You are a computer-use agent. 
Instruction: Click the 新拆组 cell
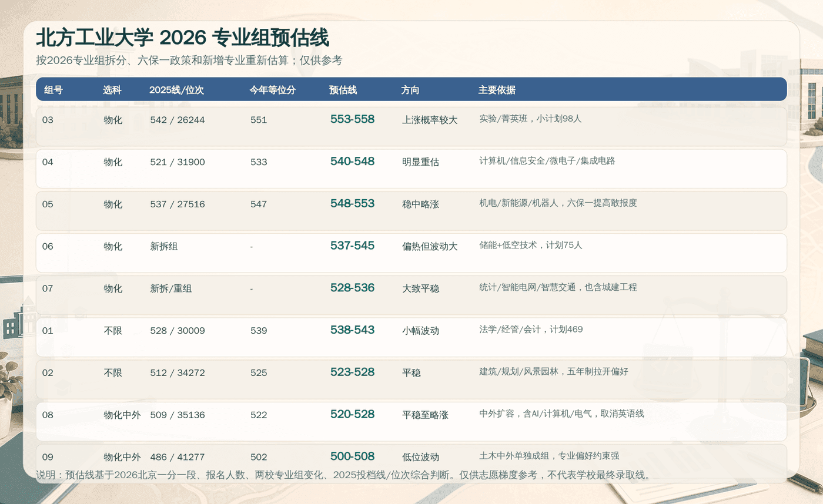pos(164,247)
